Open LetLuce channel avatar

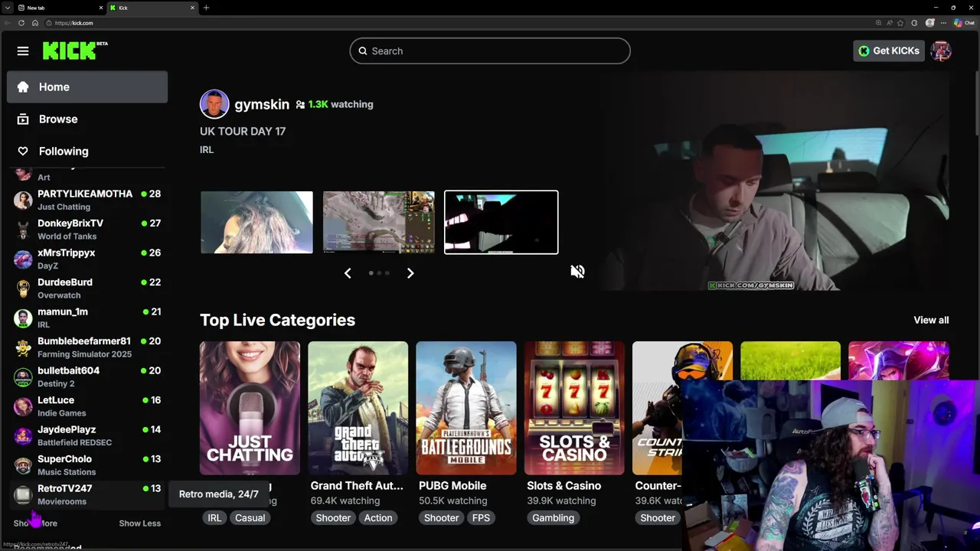click(23, 406)
